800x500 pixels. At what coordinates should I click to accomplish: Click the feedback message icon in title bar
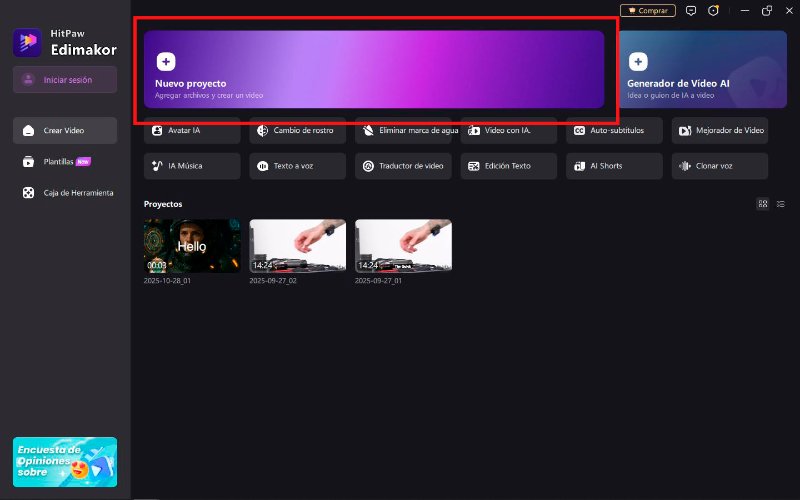pos(690,11)
